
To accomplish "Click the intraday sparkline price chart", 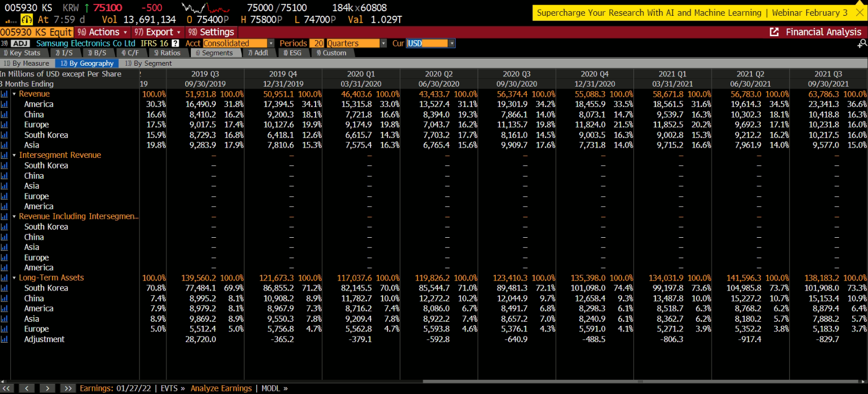I will click(206, 8).
